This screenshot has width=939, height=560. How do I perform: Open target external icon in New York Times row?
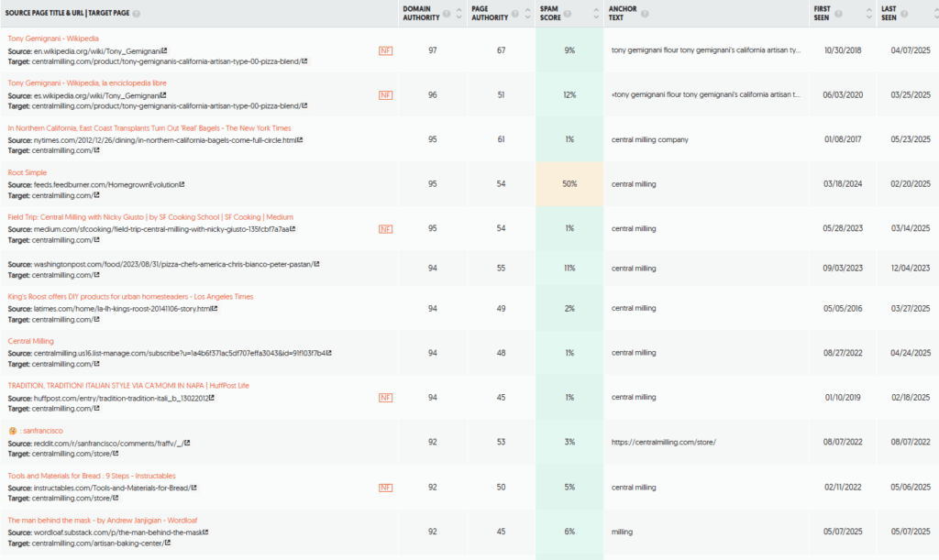97,150
